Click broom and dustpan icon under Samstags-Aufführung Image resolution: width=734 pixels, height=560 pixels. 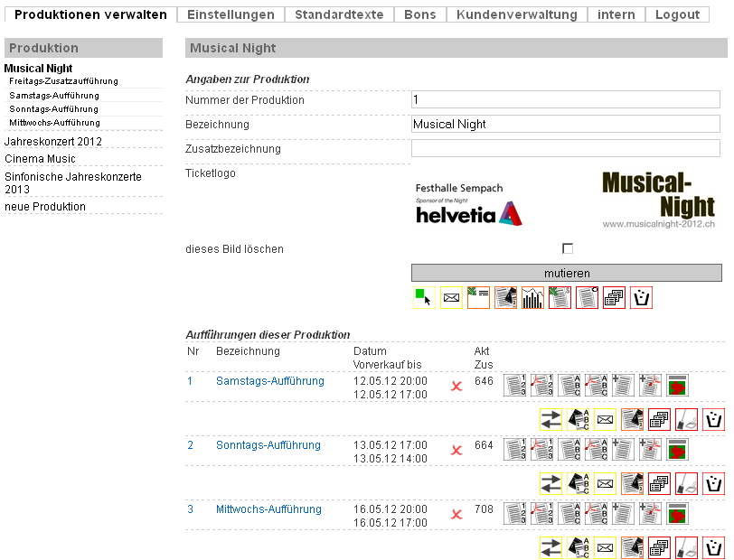tap(687, 420)
